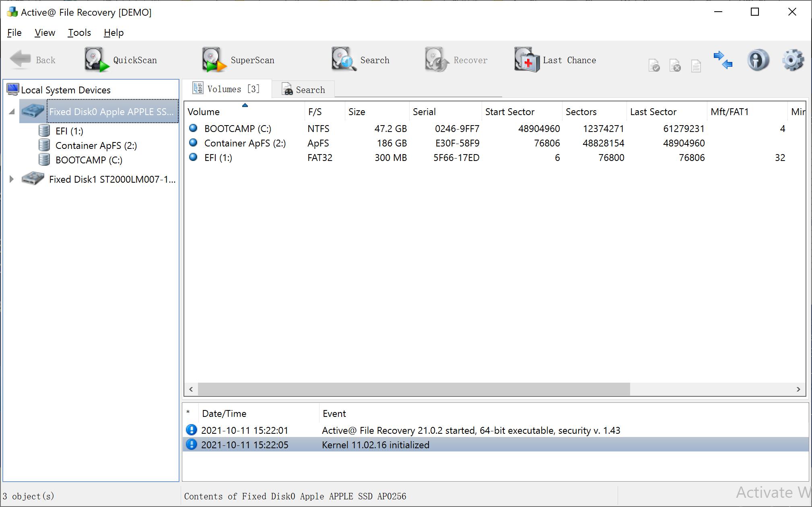Select the BOOTCAMP (C:) volume in the list

click(x=237, y=129)
